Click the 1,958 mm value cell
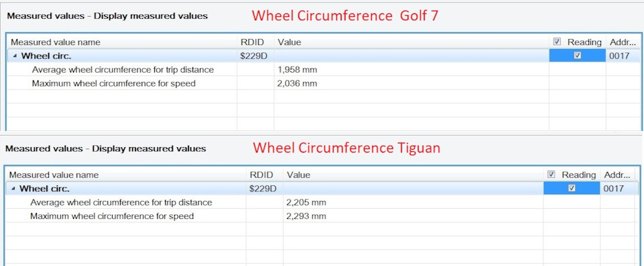This screenshot has width=644, height=266. point(411,70)
